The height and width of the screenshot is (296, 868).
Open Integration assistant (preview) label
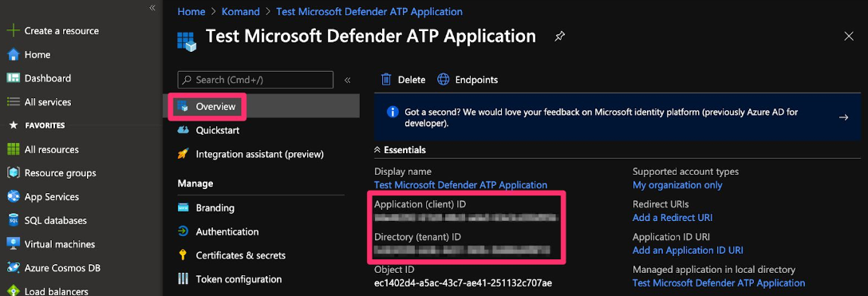click(x=259, y=154)
